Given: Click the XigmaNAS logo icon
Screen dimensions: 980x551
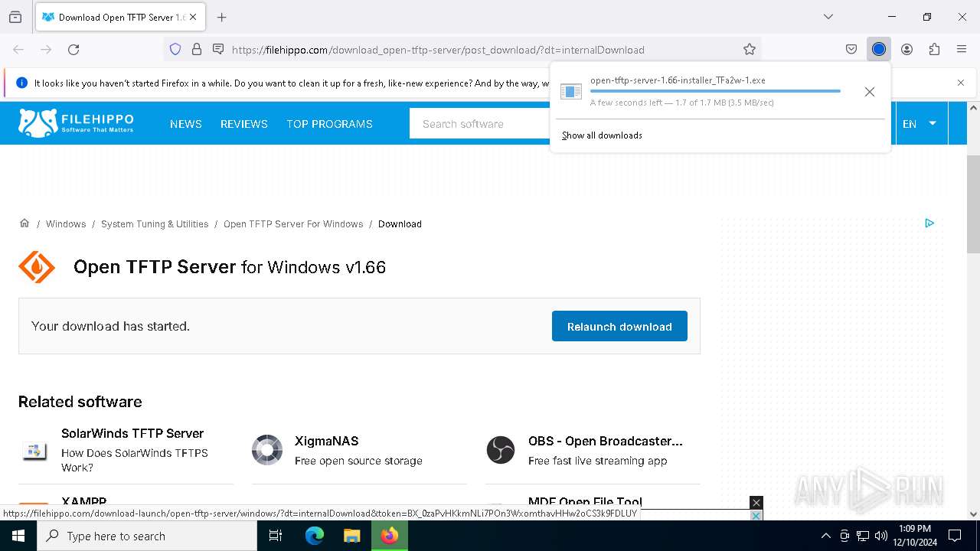Looking at the screenshot, I should [x=267, y=450].
